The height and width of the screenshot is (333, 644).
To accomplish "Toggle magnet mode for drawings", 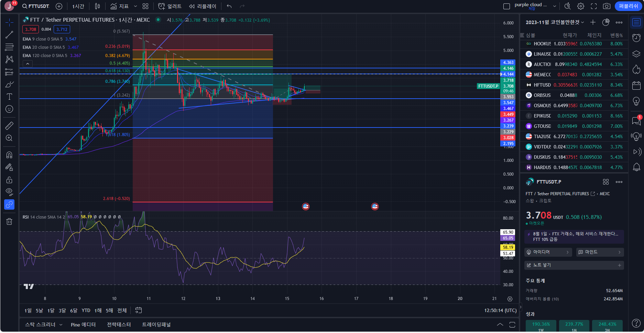I will coord(9,155).
